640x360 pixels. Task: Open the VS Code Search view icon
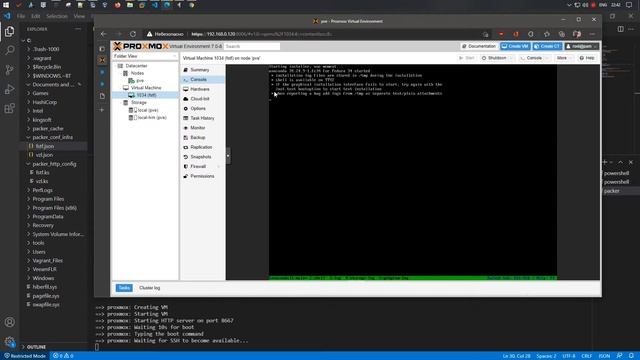[9, 50]
